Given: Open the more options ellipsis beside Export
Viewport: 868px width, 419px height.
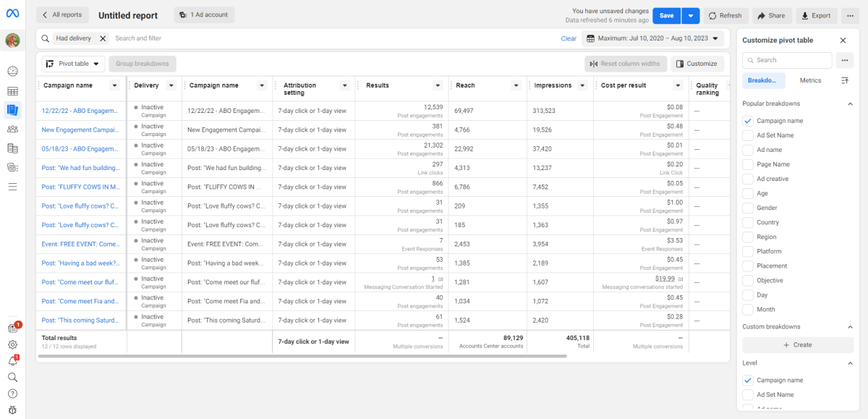Looking at the screenshot, I should [x=851, y=15].
